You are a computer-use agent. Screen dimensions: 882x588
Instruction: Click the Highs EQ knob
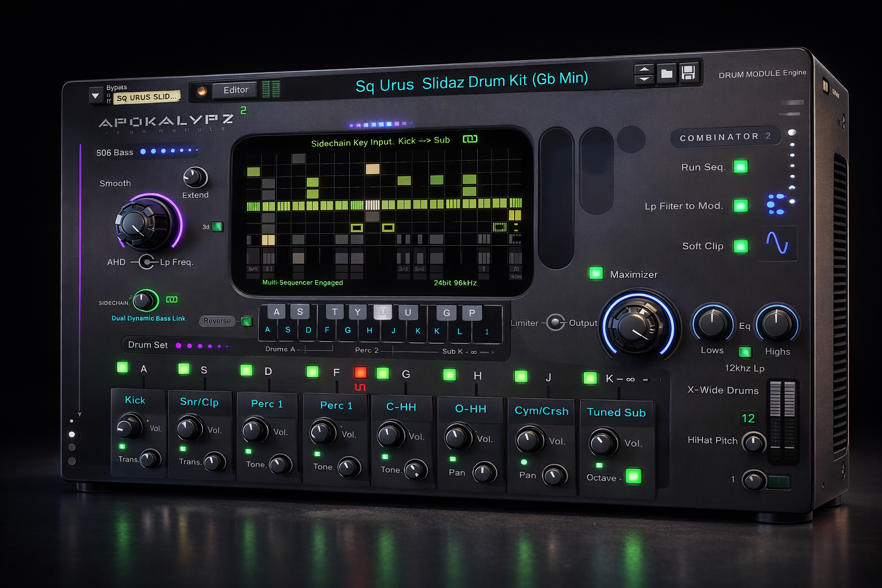(776, 324)
